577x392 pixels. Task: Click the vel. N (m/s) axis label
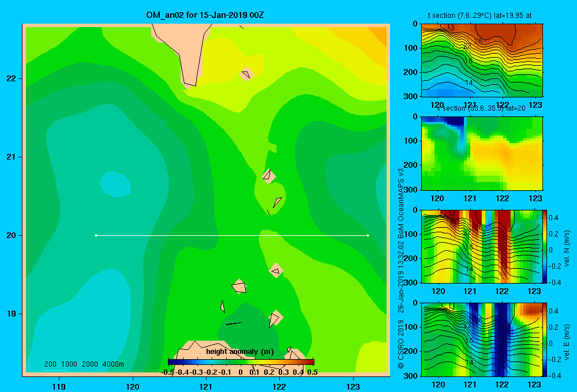[x=567, y=248]
